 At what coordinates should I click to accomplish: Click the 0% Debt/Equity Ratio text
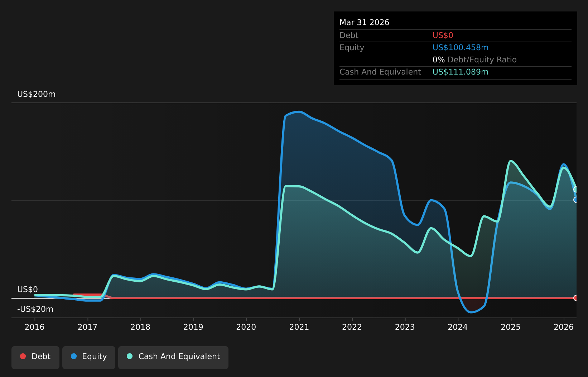(474, 60)
